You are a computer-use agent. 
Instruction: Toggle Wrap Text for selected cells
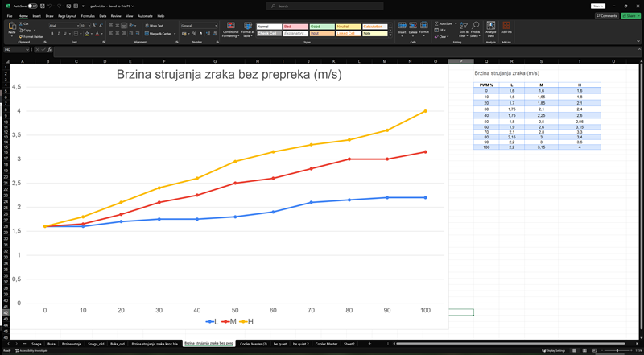154,26
